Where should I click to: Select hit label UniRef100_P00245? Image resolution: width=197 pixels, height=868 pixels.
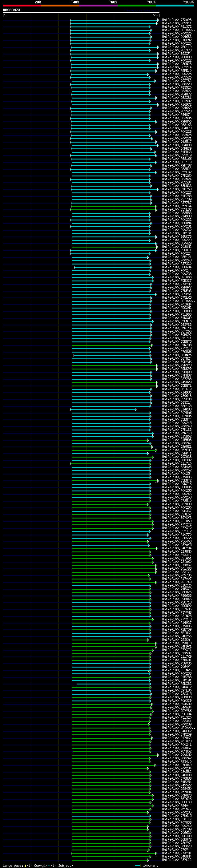(176, 423)
